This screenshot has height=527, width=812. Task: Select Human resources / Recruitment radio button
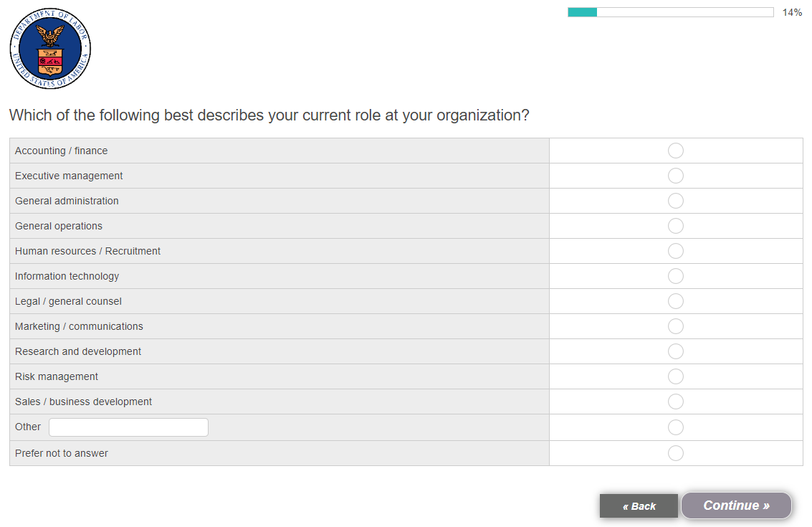pos(675,251)
